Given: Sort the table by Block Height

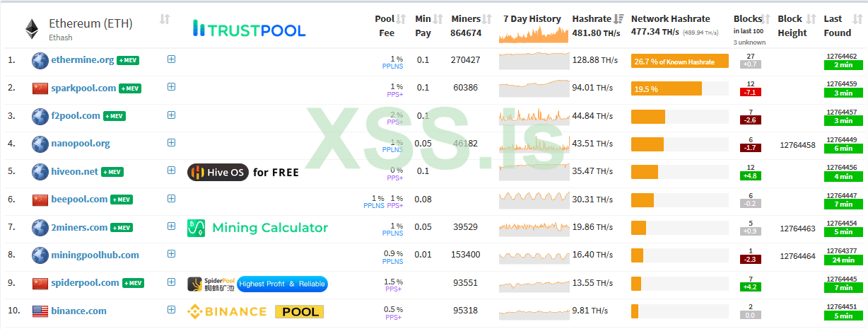Looking at the screenshot, I should coord(811,19).
